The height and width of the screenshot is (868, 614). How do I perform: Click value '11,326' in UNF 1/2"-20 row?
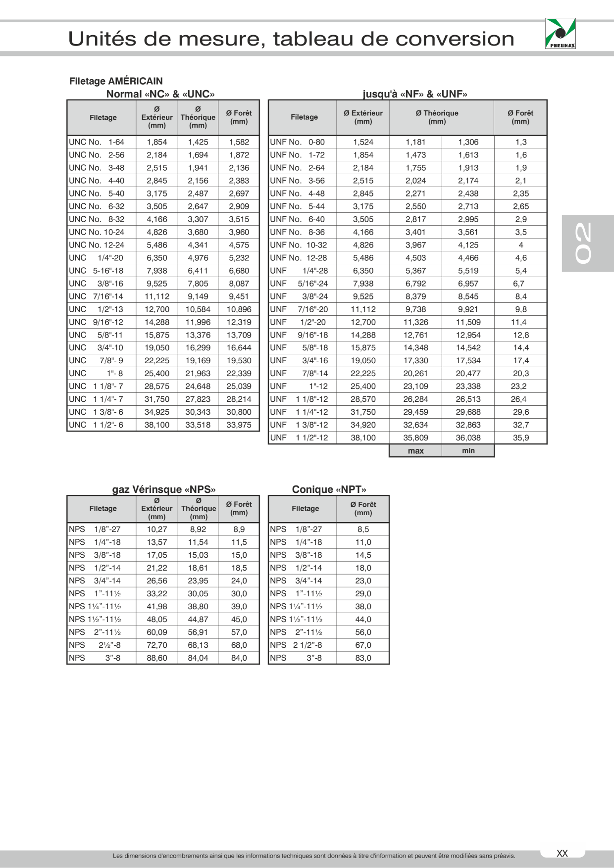(416, 322)
